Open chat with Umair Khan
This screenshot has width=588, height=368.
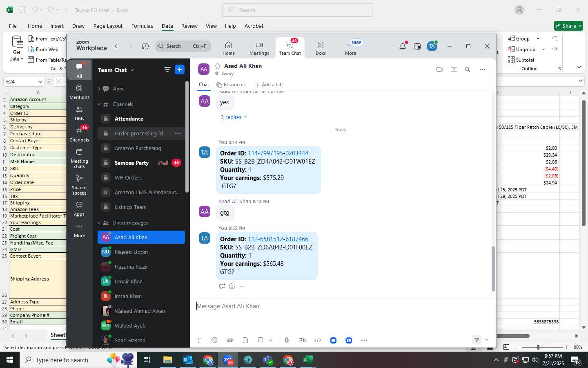(141, 281)
